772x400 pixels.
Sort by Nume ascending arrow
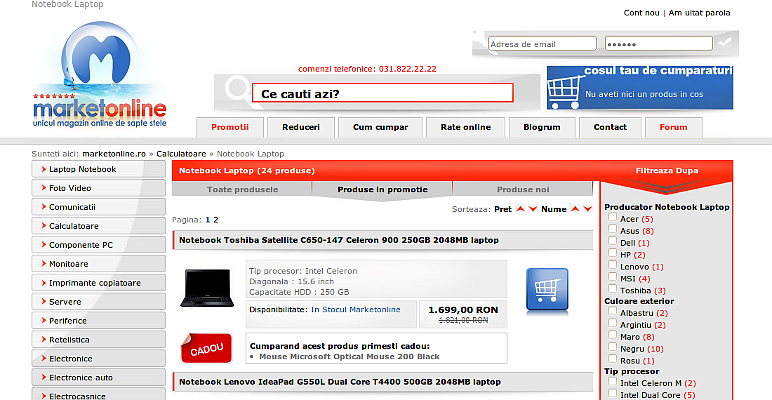click(575, 209)
